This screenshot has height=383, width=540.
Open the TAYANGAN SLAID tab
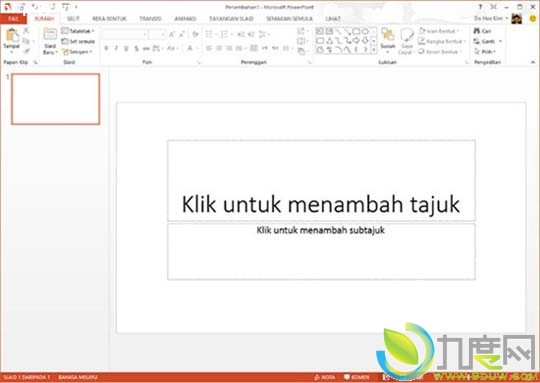coord(231,19)
